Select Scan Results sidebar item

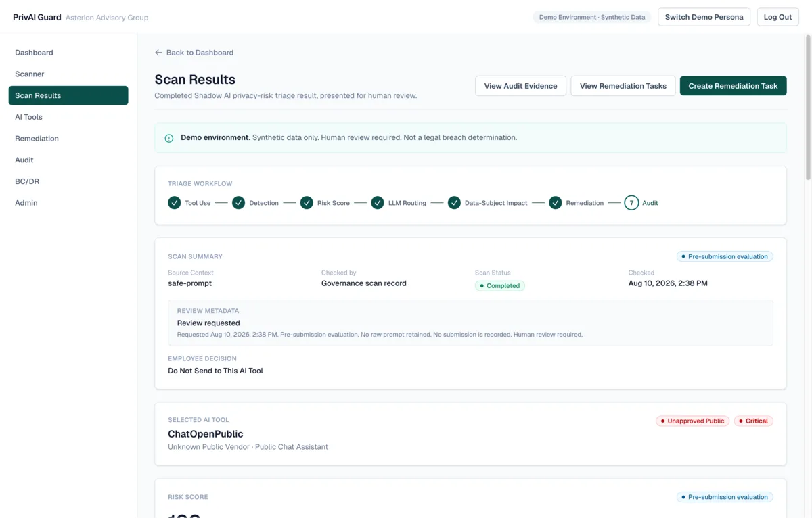[68, 95]
